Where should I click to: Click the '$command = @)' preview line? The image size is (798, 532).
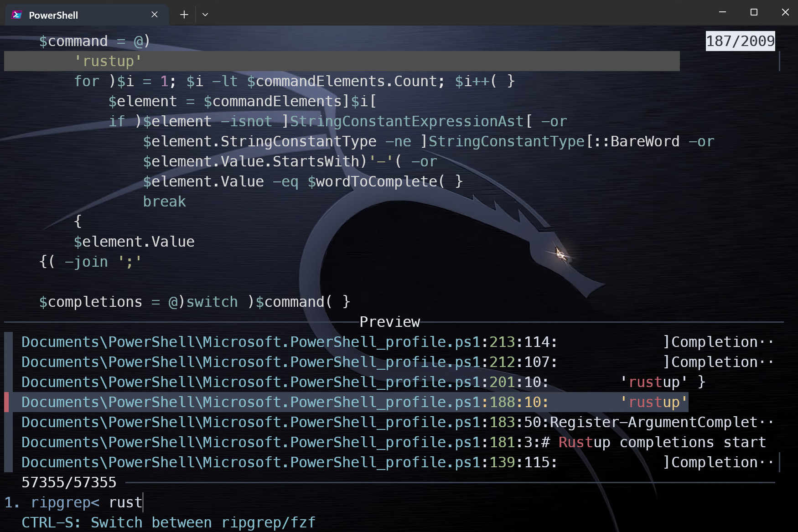click(94, 41)
